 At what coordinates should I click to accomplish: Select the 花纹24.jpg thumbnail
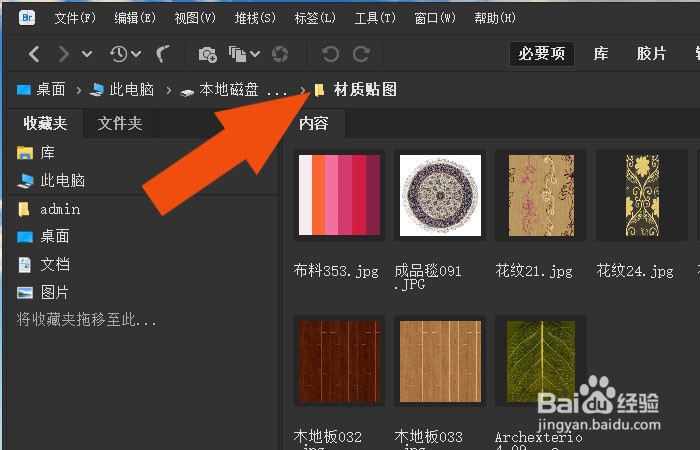pyautogui.click(x=642, y=195)
